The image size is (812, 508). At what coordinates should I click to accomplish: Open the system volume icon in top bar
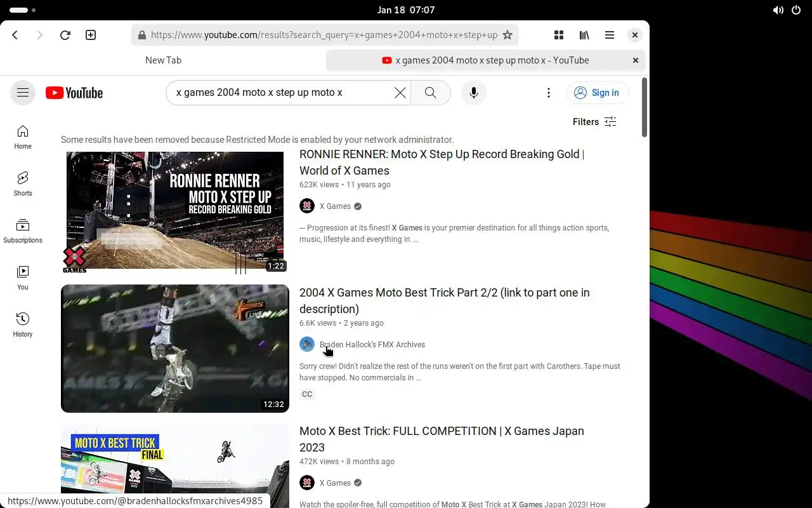[x=778, y=10]
